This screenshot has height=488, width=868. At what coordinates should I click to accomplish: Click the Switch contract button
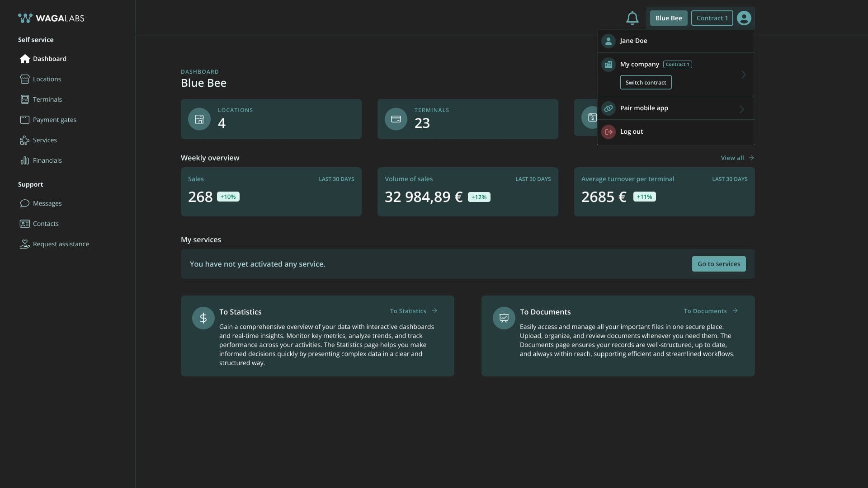click(646, 82)
